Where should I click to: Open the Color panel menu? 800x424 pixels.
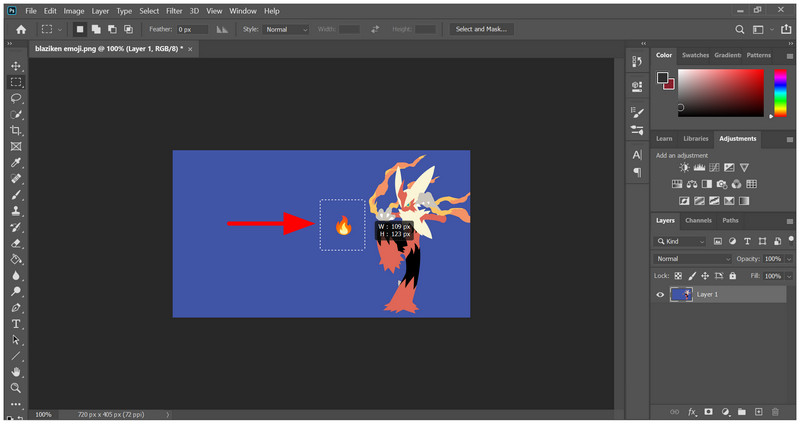pyautogui.click(x=789, y=56)
